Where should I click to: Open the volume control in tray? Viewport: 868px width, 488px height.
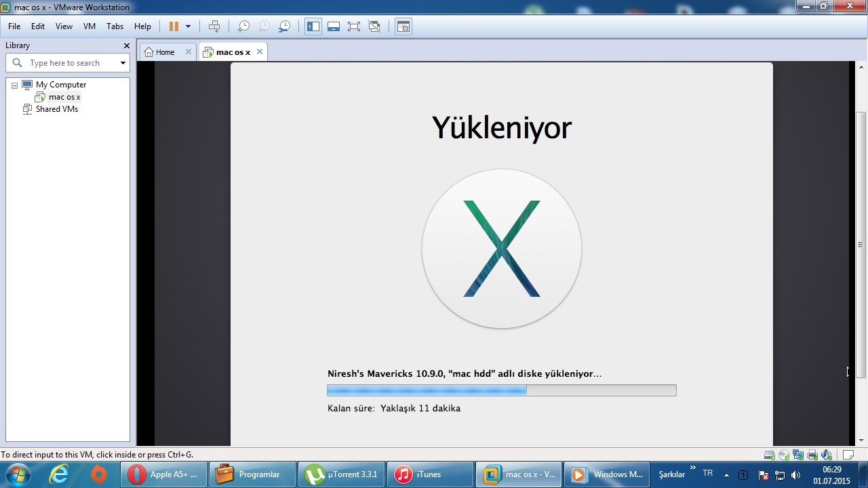click(x=795, y=475)
